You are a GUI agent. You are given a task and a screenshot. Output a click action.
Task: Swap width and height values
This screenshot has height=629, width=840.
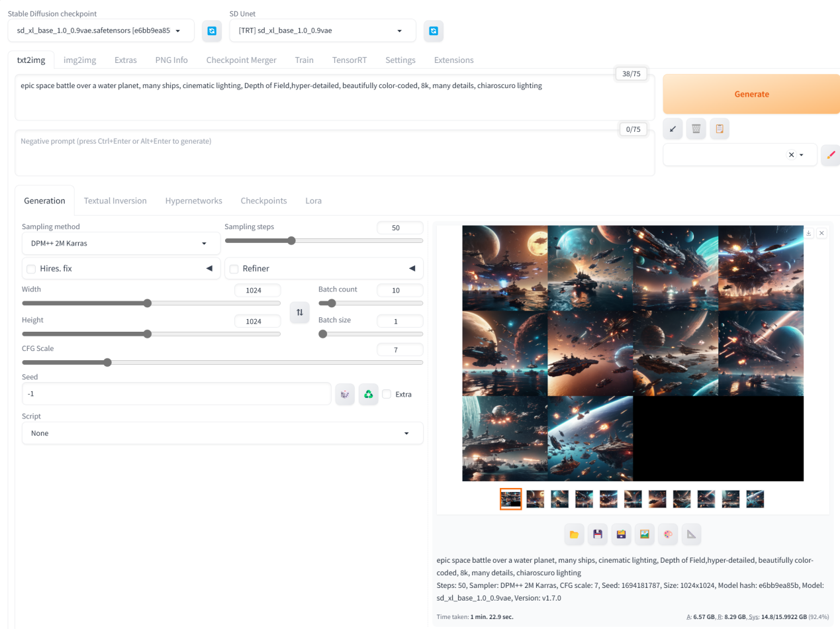299,312
